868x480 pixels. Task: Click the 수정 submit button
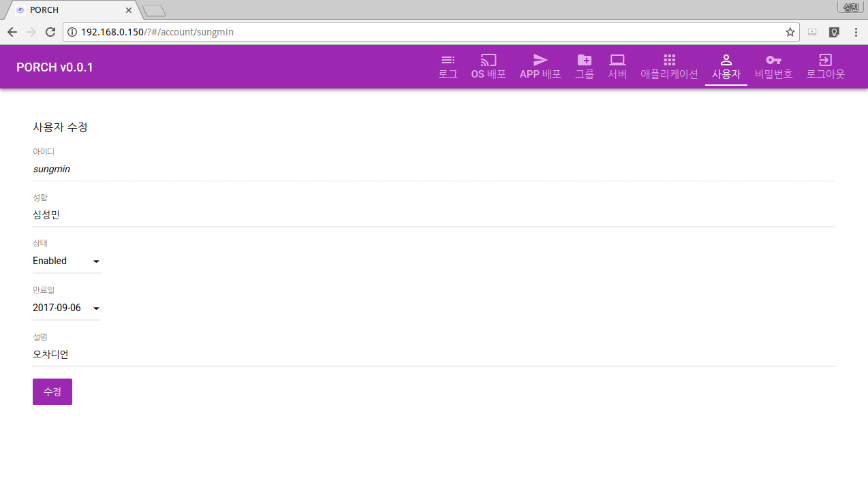52,391
